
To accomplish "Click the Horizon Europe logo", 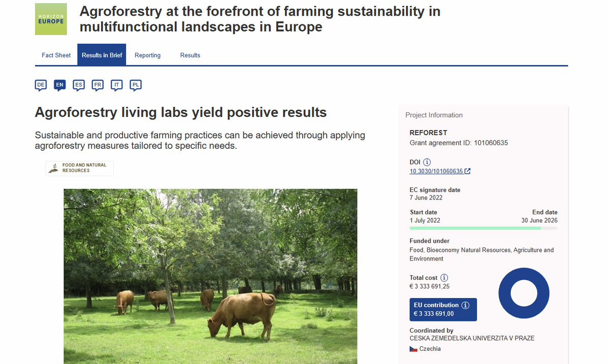I will (x=51, y=19).
